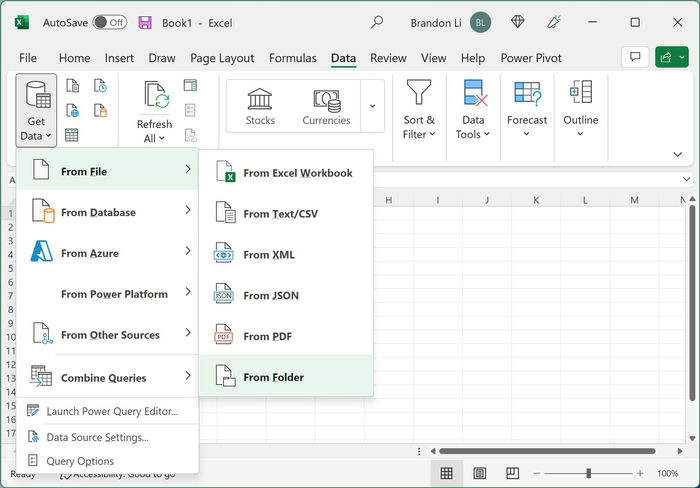Switch to the Draw tab
Viewport: 700px width, 488px height.
click(162, 58)
